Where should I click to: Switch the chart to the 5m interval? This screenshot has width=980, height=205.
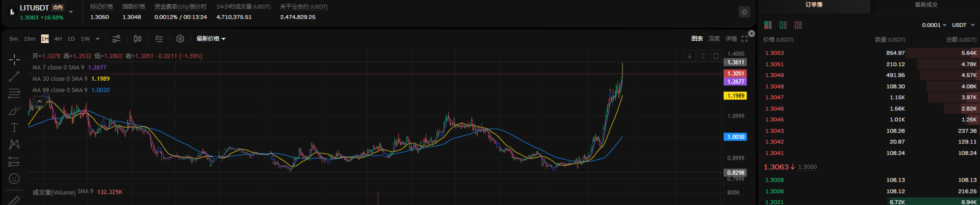coord(14,39)
